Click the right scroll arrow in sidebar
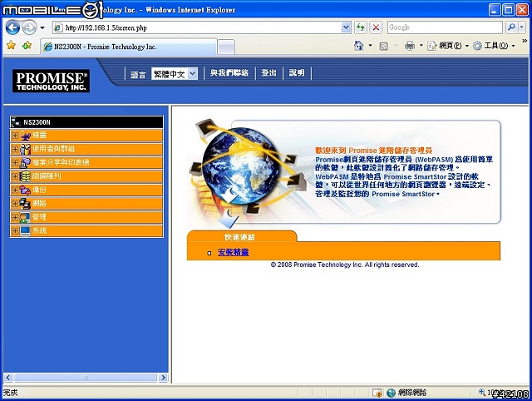Viewport: 532px width, 401px height. tap(164, 377)
